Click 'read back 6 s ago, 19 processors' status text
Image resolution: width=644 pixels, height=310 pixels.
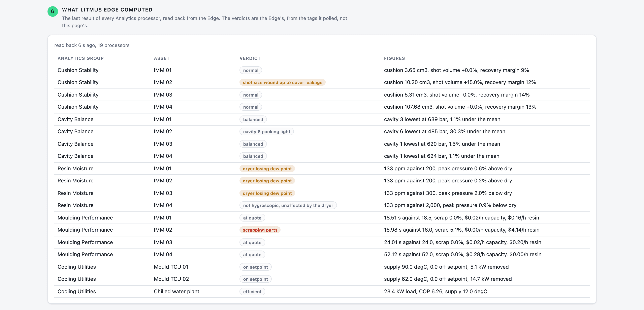coord(92,45)
